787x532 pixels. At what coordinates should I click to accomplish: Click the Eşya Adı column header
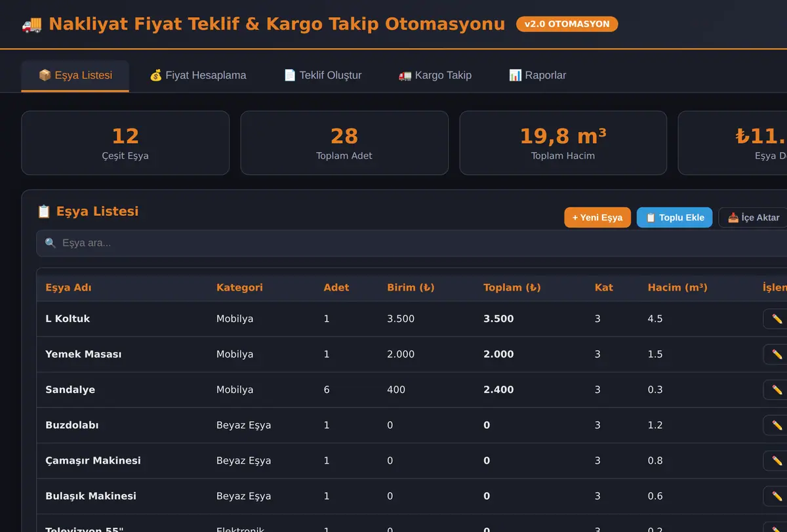pos(68,288)
